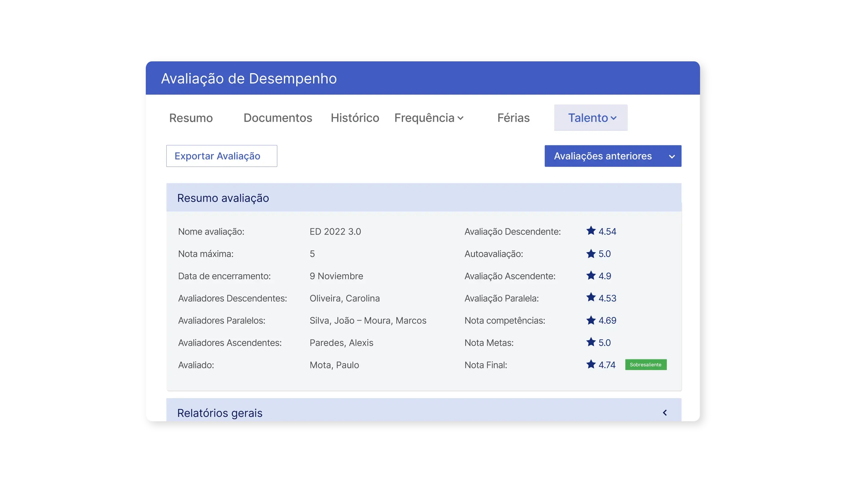The image size is (846, 504).
Task: Click the Relatórios gerais header title
Action: (220, 413)
